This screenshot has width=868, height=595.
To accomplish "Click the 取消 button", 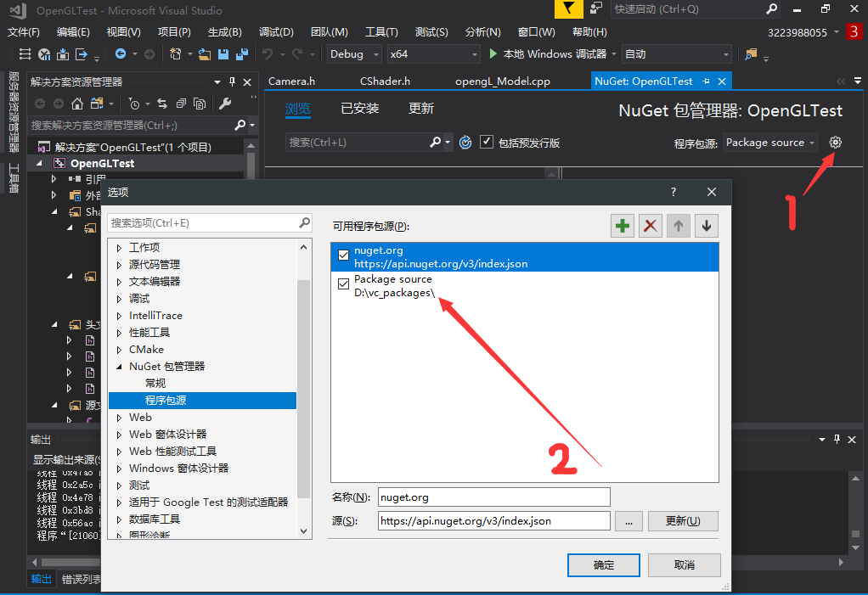I will [685, 565].
